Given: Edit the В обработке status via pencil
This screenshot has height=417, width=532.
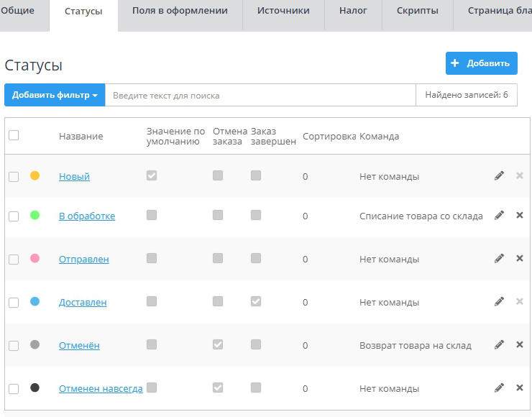Looking at the screenshot, I should click(499, 215).
